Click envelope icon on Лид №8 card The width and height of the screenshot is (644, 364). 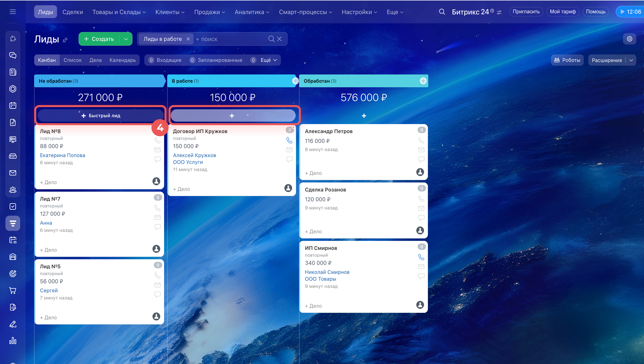[x=157, y=150]
